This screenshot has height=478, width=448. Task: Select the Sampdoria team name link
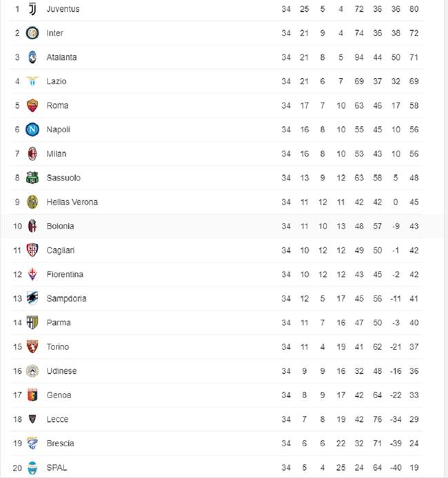[x=66, y=298]
